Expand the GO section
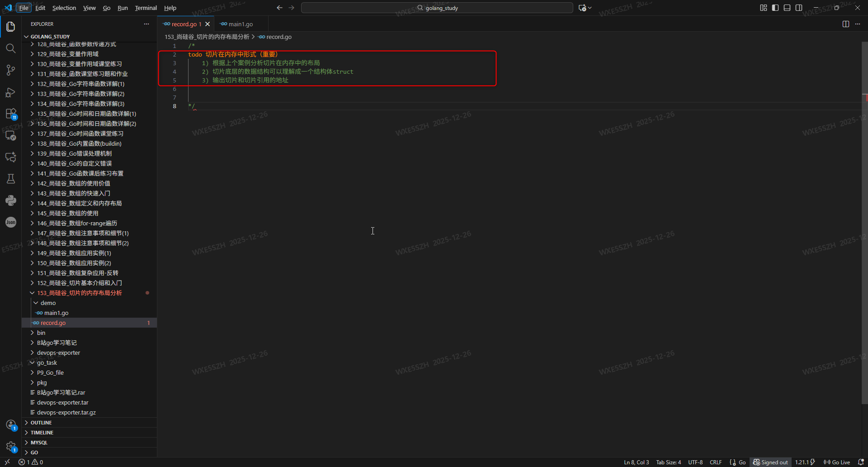This screenshot has width=868, height=467. coord(89,453)
